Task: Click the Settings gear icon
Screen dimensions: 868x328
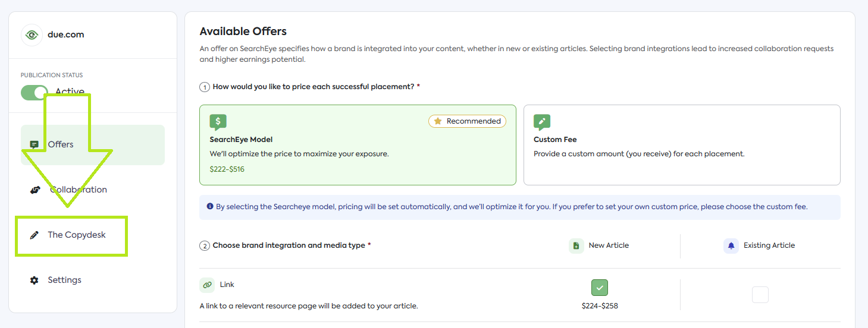Action: [x=35, y=280]
